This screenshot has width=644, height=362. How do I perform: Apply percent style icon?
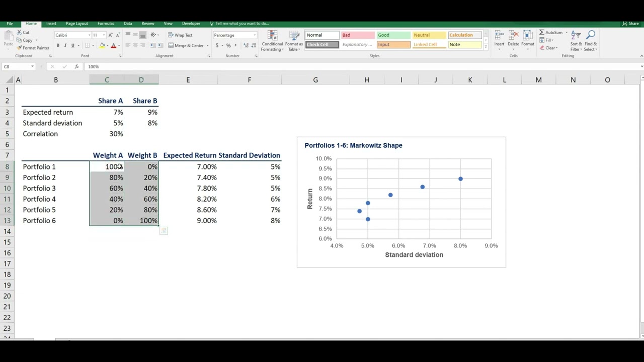coord(228,46)
